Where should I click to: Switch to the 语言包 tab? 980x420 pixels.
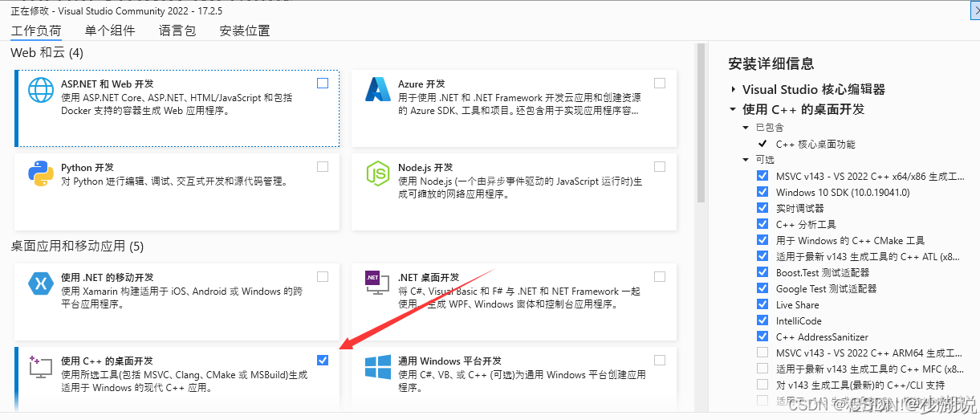[177, 31]
